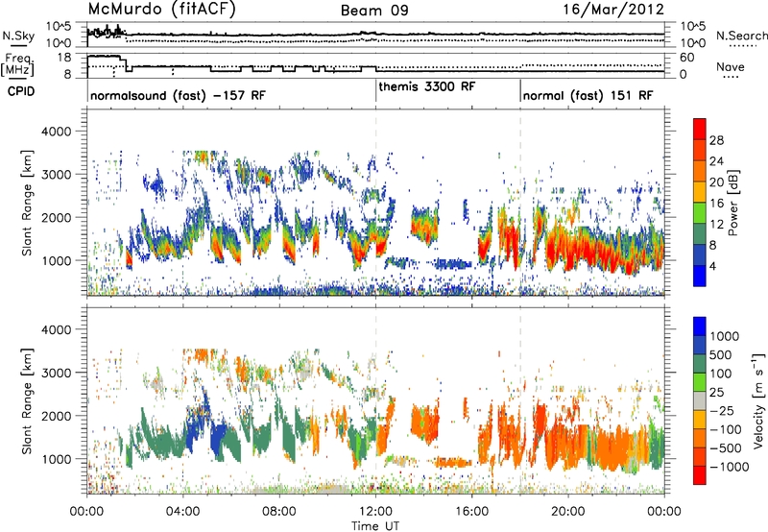Viewport: 768px width, 532px height.
Task: Click the date '16/Mar/2012'
Action: tap(613, 10)
